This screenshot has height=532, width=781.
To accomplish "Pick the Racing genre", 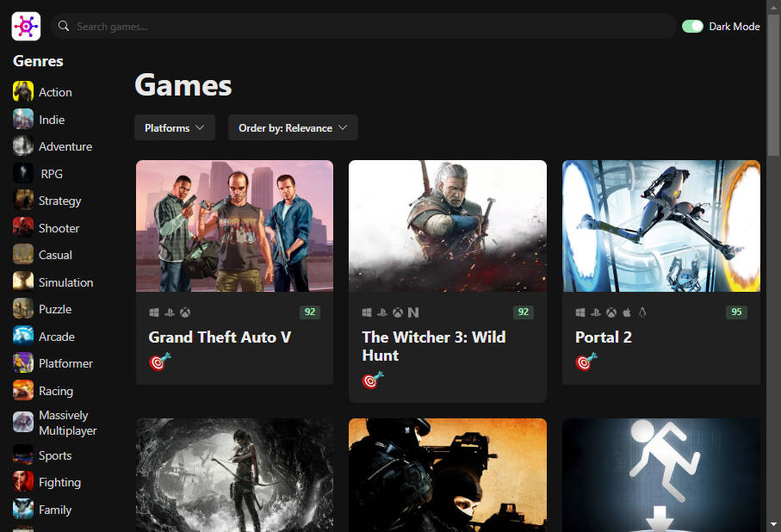I will [56, 391].
